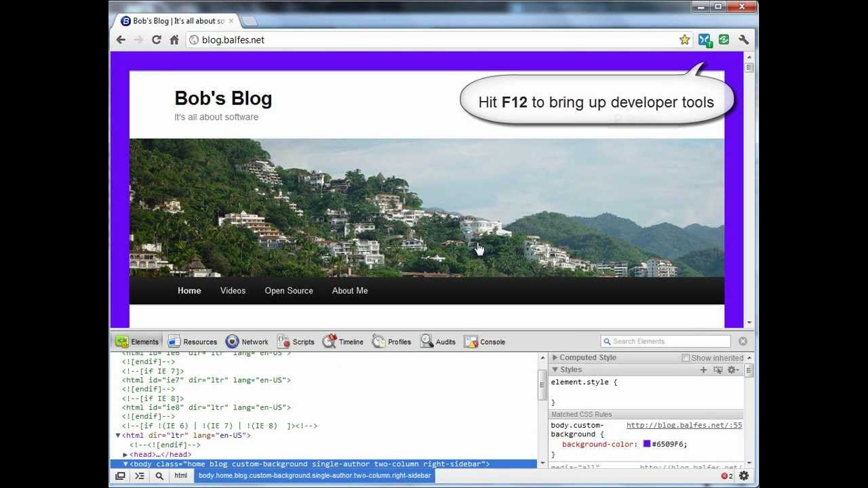Reload the page with the refresh icon
Screen dimensions: 868x488
click(156, 40)
